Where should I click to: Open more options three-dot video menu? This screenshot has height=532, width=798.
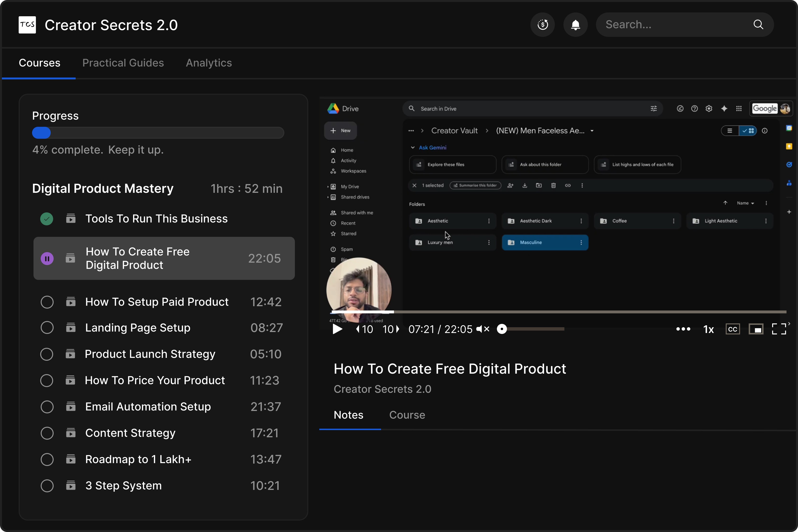pos(683,329)
